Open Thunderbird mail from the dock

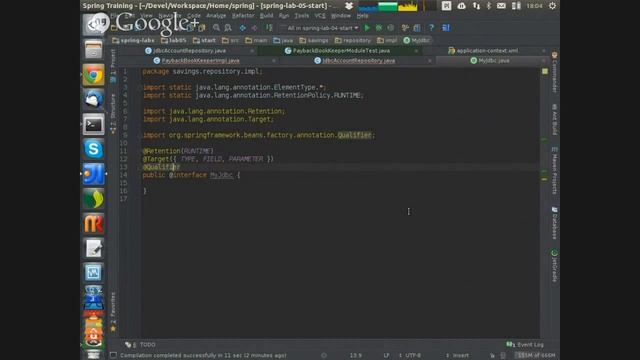click(x=93, y=100)
